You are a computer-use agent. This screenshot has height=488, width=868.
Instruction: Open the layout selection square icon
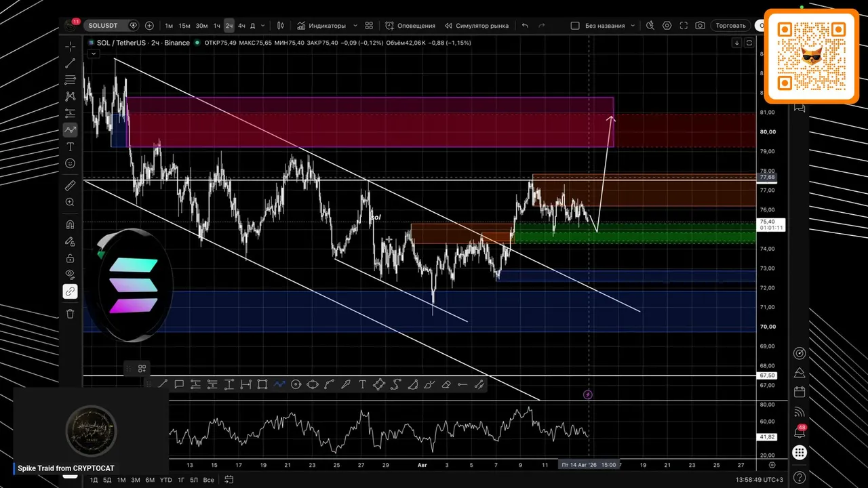click(x=575, y=26)
